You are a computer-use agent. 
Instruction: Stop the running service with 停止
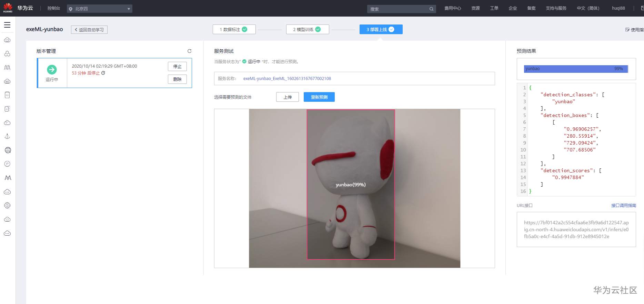tap(177, 67)
